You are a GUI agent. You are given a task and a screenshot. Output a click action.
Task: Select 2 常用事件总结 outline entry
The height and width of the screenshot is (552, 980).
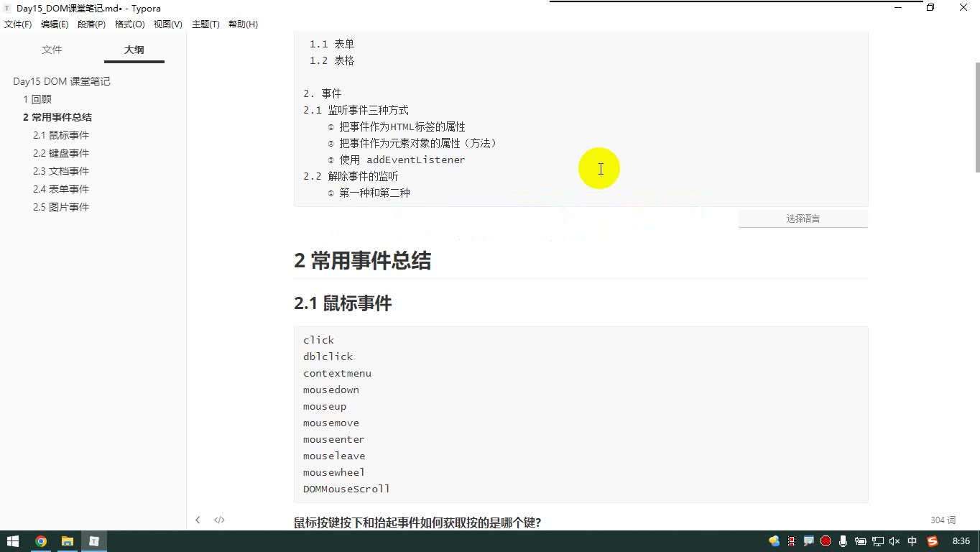coord(57,117)
